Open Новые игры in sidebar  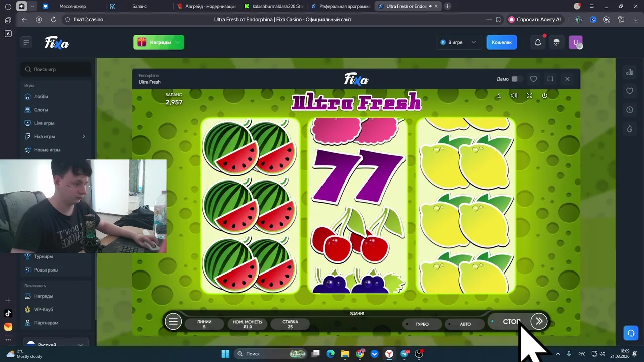[x=55, y=150]
